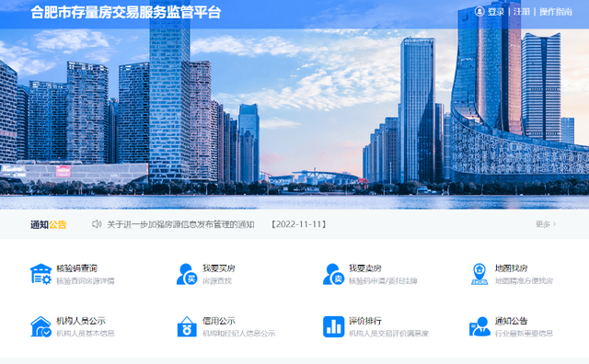This screenshot has width=589, height=364.
Task: Select 我要卖房 title text
Action: [364, 268]
